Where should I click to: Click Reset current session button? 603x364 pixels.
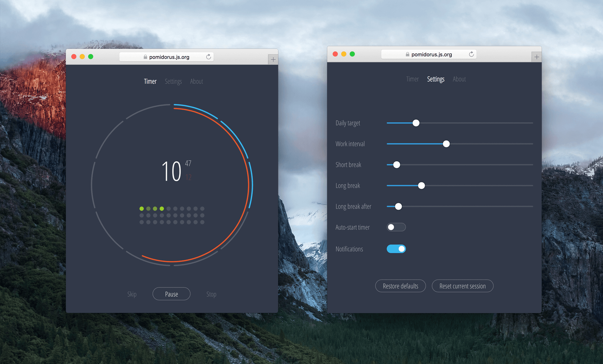click(462, 286)
